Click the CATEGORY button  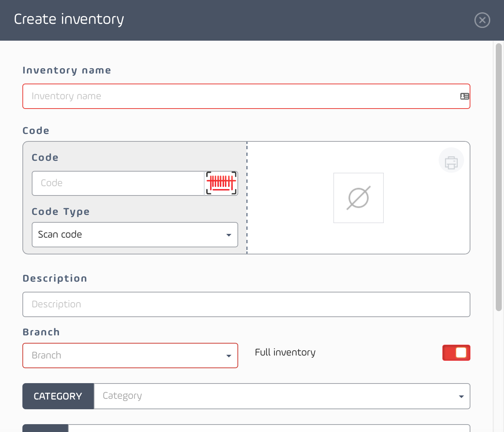[58, 396]
